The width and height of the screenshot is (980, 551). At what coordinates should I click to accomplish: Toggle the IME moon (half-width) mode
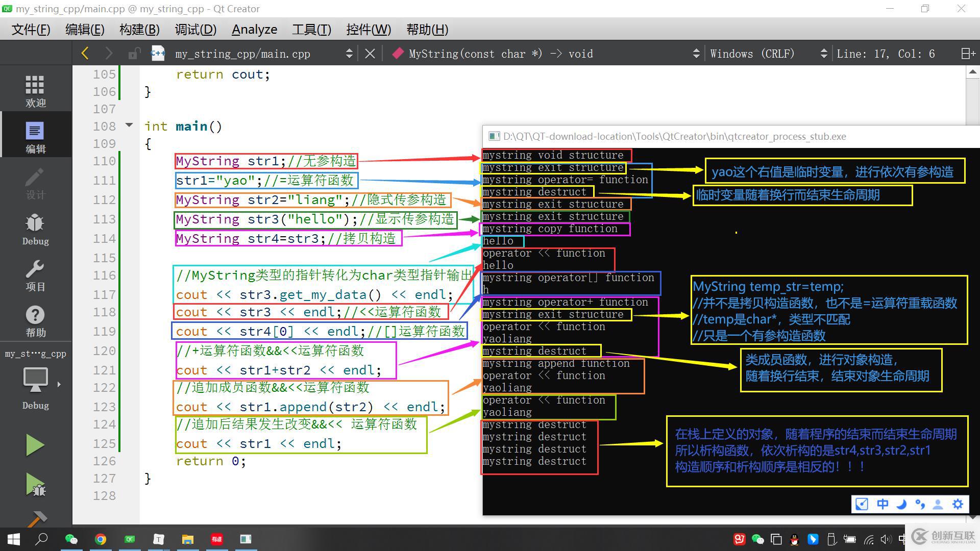point(901,504)
